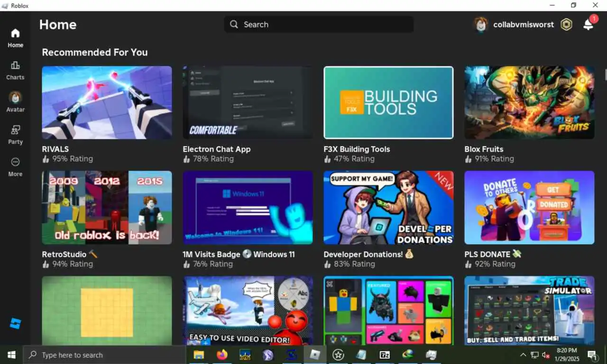Open the Electron Chat App thumbnail
Viewport: 607px width, 364px height.
click(x=248, y=102)
